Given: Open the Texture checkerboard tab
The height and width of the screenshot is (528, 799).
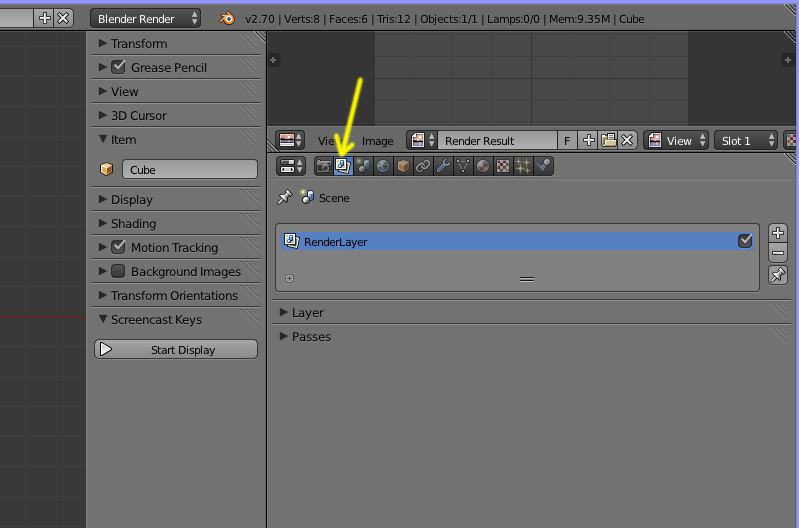Looking at the screenshot, I should 503,166.
